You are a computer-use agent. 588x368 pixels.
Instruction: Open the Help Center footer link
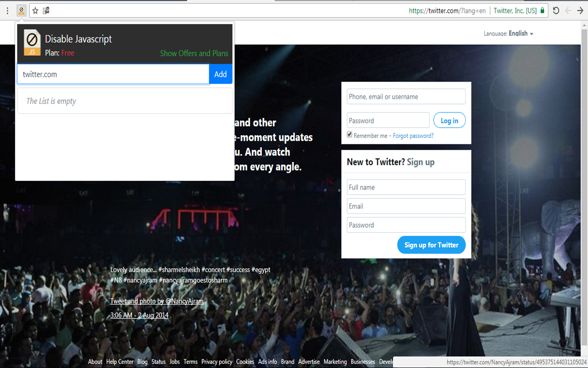pos(120,362)
